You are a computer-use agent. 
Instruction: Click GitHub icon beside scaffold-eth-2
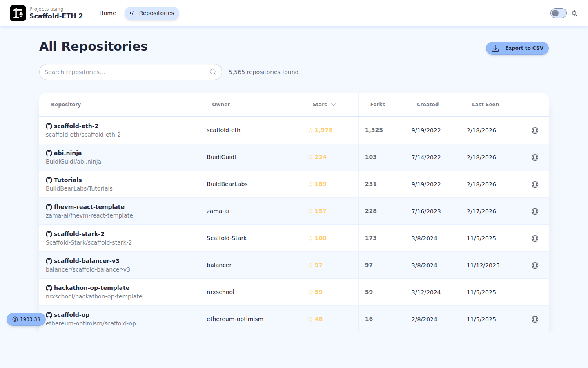49,126
